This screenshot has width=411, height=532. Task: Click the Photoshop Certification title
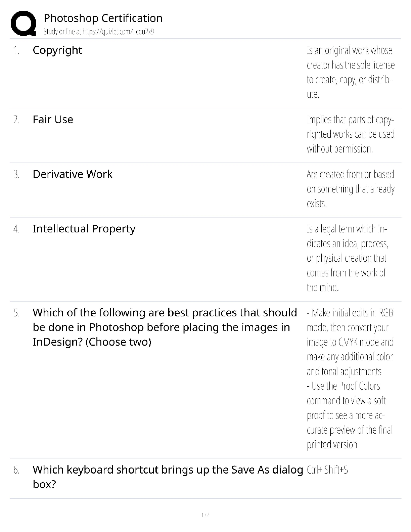coord(103,18)
